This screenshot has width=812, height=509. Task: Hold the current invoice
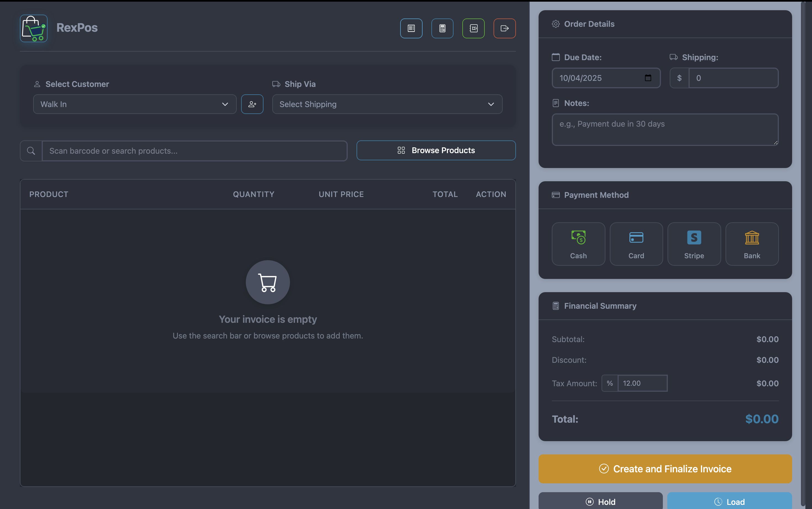coord(600,501)
